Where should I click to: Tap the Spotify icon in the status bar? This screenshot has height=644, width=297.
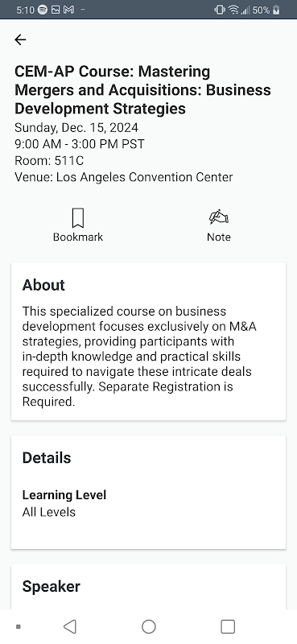(x=43, y=10)
